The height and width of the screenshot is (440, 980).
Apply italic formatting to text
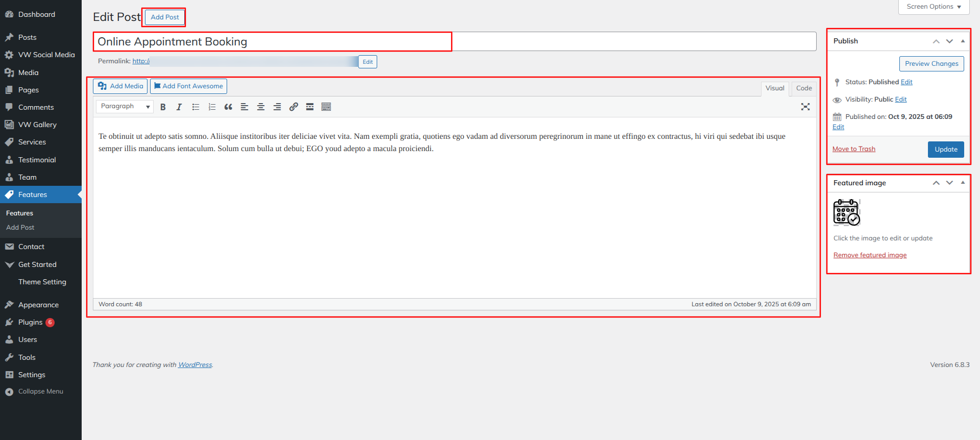pyautogui.click(x=179, y=107)
